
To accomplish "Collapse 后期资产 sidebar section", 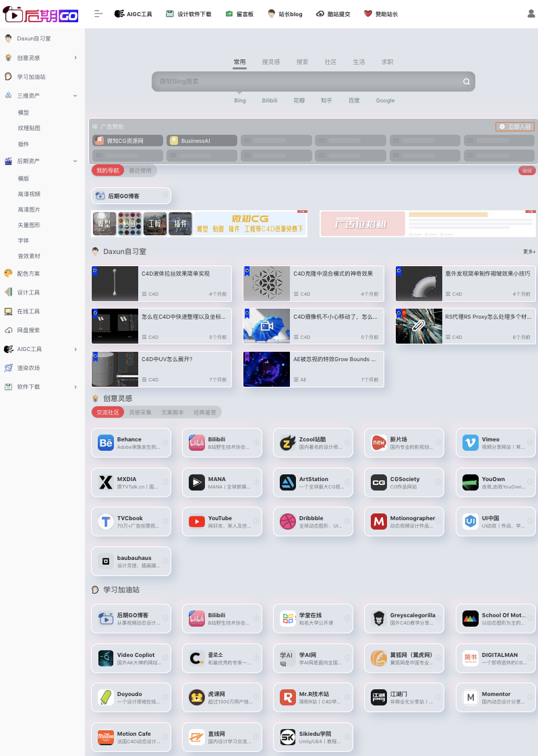I will pos(76,161).
